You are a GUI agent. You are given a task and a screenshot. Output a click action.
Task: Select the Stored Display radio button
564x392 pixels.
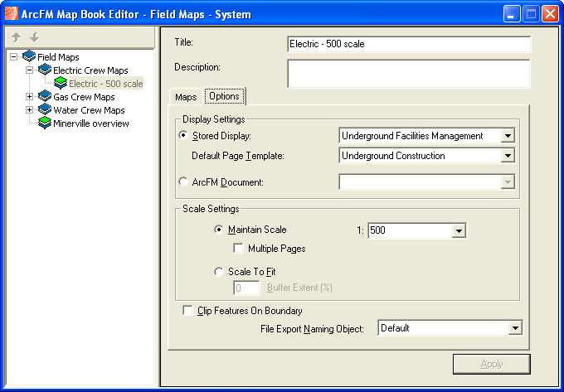(183, 135)
